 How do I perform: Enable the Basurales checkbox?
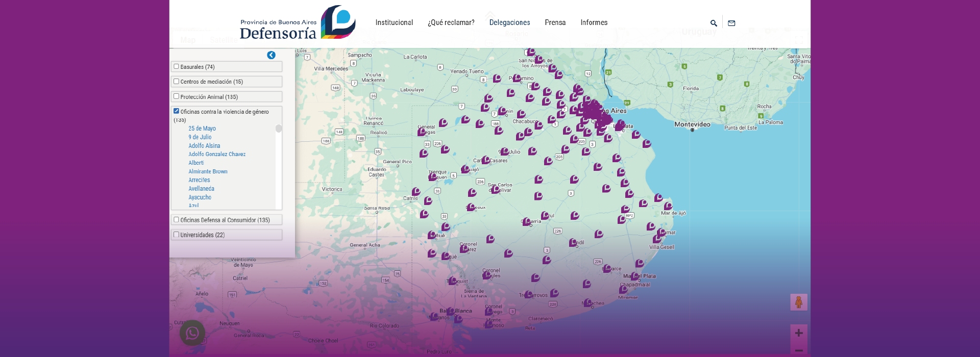coord(176,66)
